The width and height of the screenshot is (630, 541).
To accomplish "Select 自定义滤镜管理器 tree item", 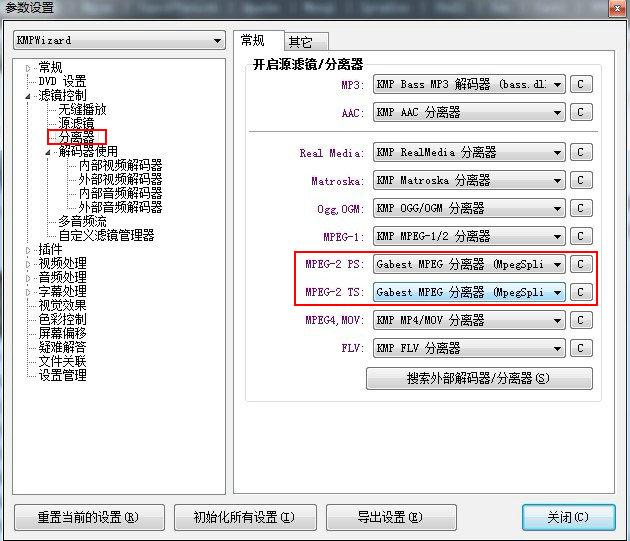I will (106, 236).
